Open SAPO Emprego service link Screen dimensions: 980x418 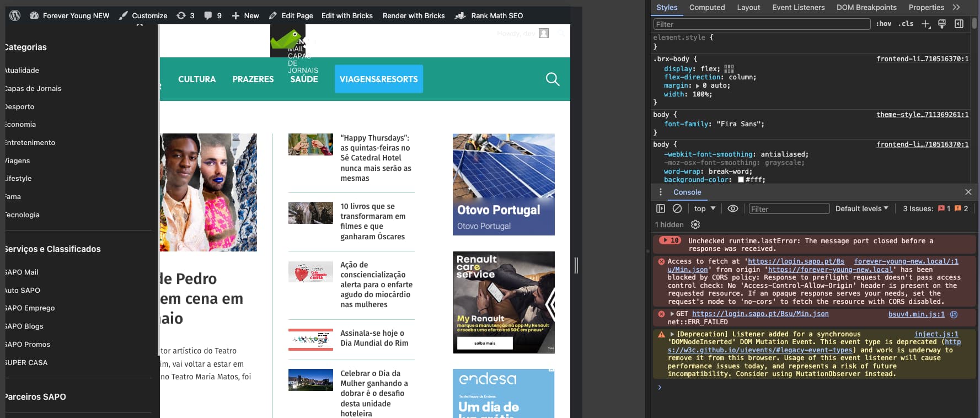click(30, 308)
